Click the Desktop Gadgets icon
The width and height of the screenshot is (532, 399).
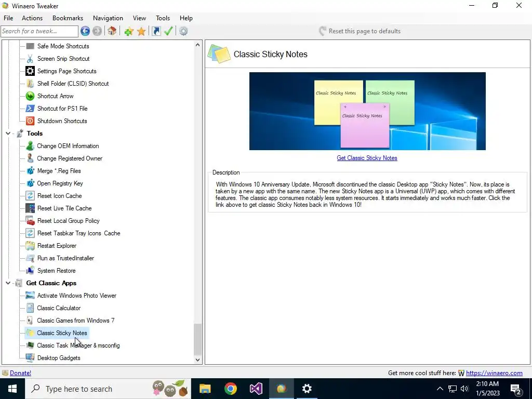[x=30, y=358]
